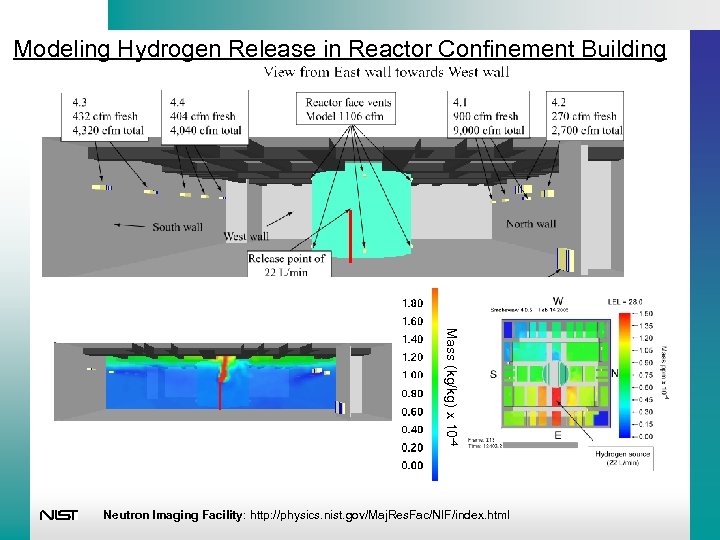Click the circular reactor shape in the floor plan

(x=556, y=373)
